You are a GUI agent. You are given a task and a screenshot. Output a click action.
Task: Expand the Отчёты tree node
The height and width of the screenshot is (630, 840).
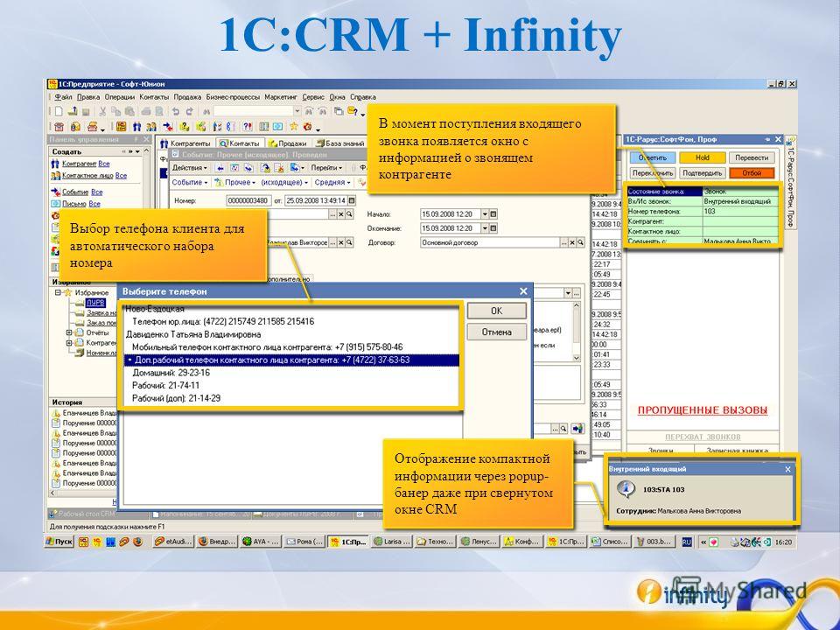[x=68, y=332]
